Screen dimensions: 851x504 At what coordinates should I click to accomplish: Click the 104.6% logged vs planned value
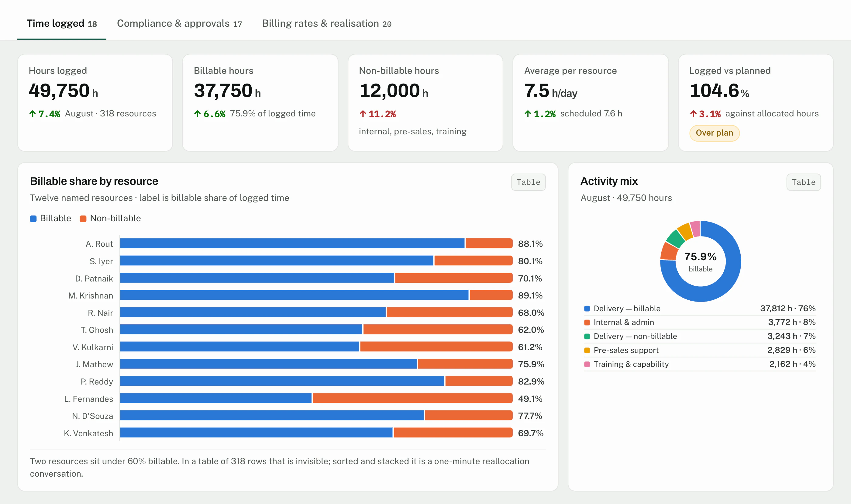(719, 91)
